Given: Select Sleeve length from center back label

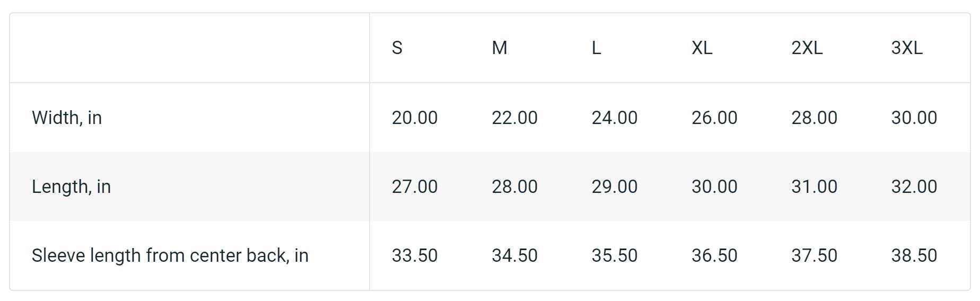Looking at the screenshot, I should [x=170, y=255].
